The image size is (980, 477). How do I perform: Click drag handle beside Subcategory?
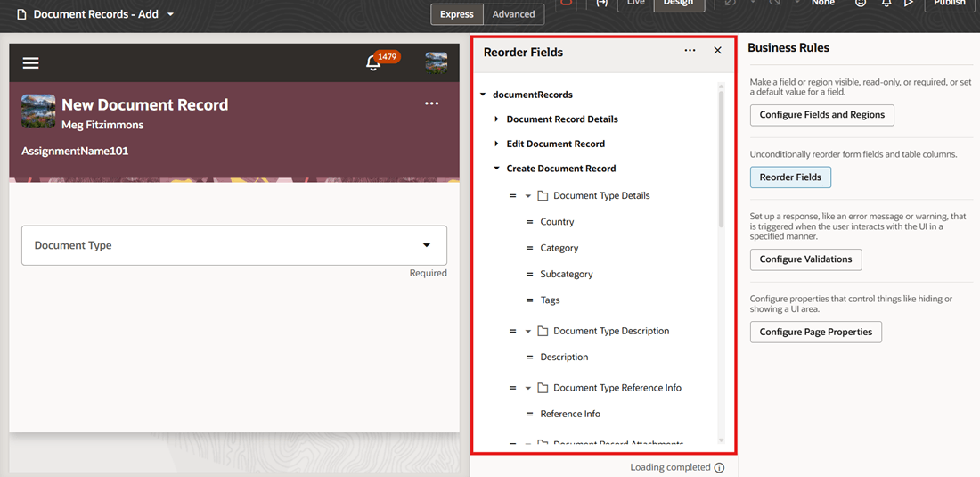coord(529,275)
